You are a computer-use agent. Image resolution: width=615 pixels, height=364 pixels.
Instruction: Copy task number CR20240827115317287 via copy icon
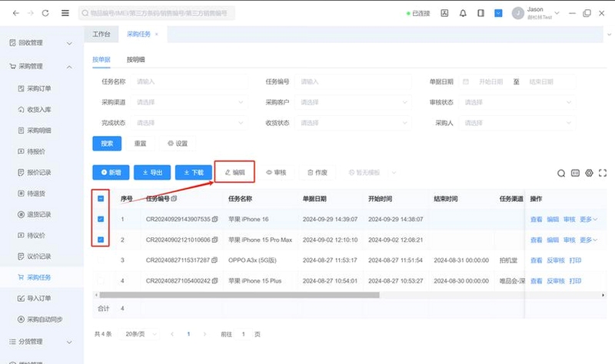point(214,260)
